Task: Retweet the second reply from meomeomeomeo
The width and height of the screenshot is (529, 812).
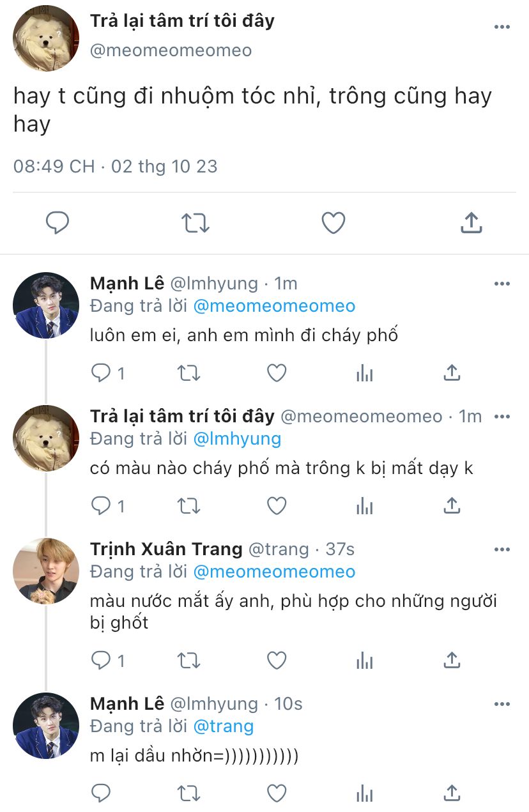Action: pyautogui.click(x=188, y=506)
